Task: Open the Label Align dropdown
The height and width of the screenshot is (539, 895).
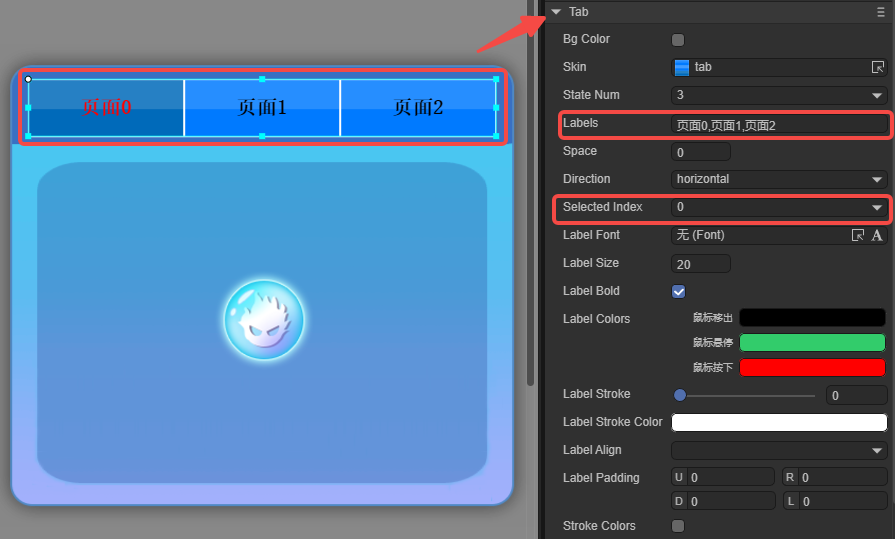Action: [x=779, y=450]
